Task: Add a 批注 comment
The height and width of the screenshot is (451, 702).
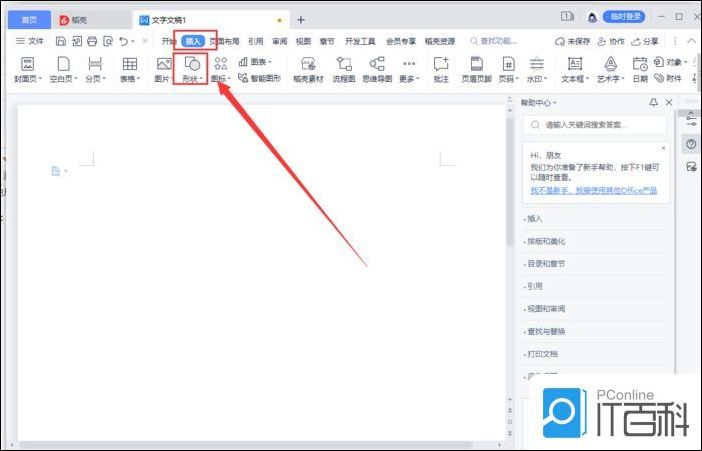Action: coord(441,69)
